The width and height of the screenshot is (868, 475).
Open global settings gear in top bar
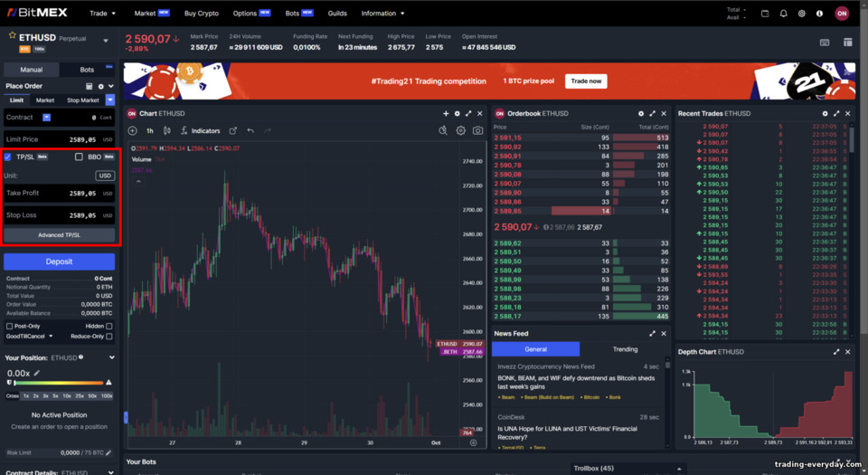(802, 14)
